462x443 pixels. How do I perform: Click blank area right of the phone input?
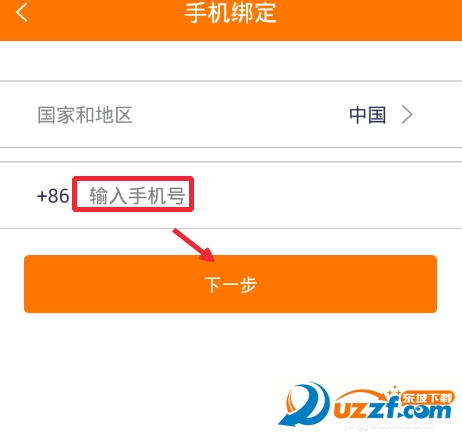click(x=327, y=195)
